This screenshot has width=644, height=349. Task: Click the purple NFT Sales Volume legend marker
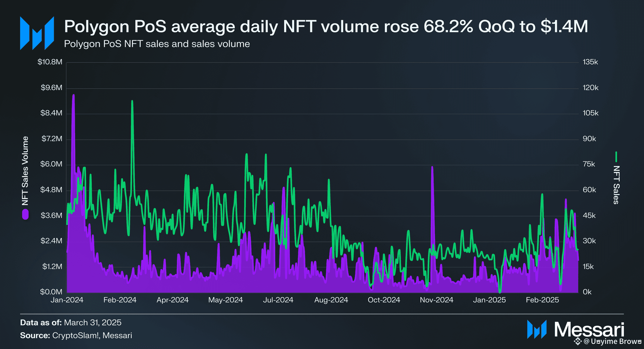25,214
